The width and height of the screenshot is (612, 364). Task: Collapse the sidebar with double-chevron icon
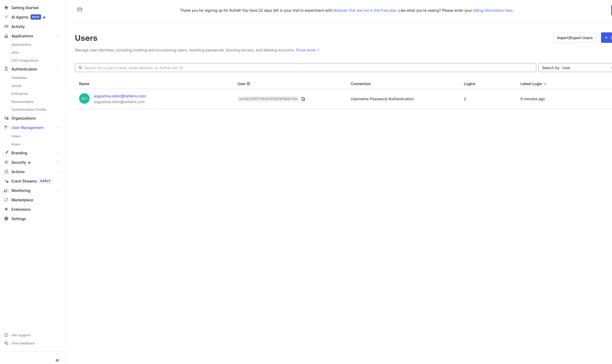coord(57,360)
